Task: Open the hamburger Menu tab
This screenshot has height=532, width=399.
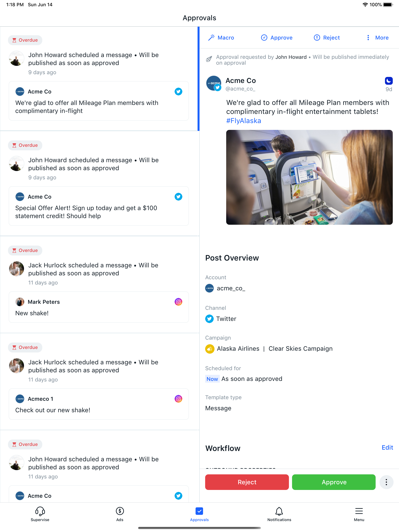Action: (359, 514)
